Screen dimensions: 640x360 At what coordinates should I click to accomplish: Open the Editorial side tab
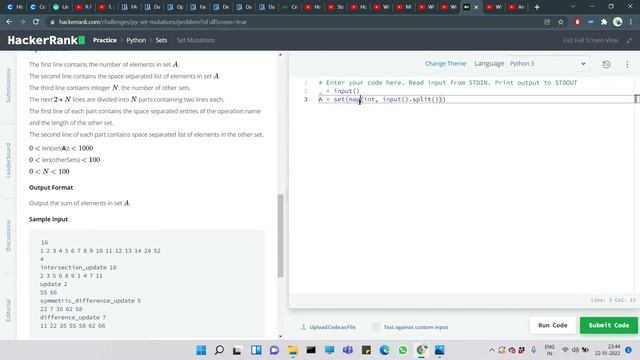[8, 310]
